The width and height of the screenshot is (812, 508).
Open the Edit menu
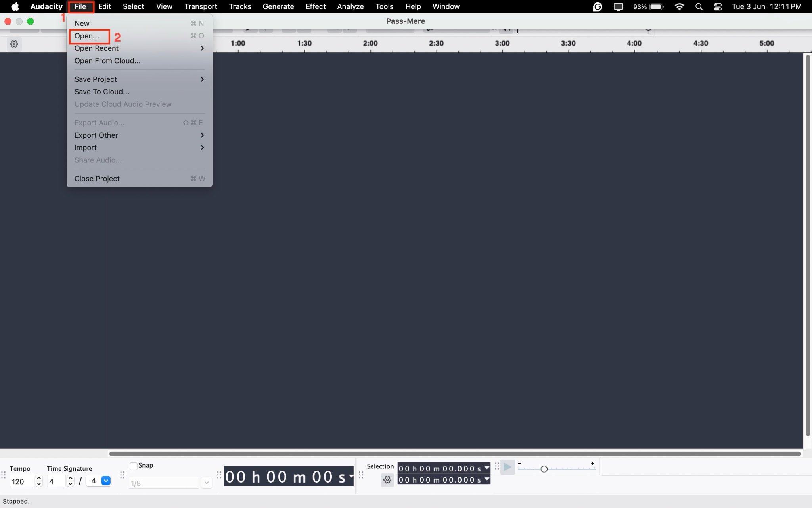pyautogui.click(x=105, y=7)
